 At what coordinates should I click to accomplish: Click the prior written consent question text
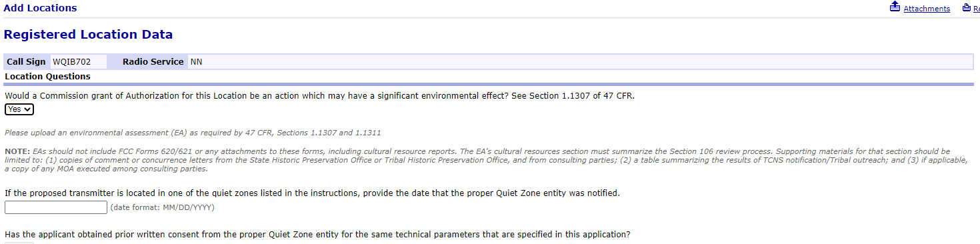317,235
